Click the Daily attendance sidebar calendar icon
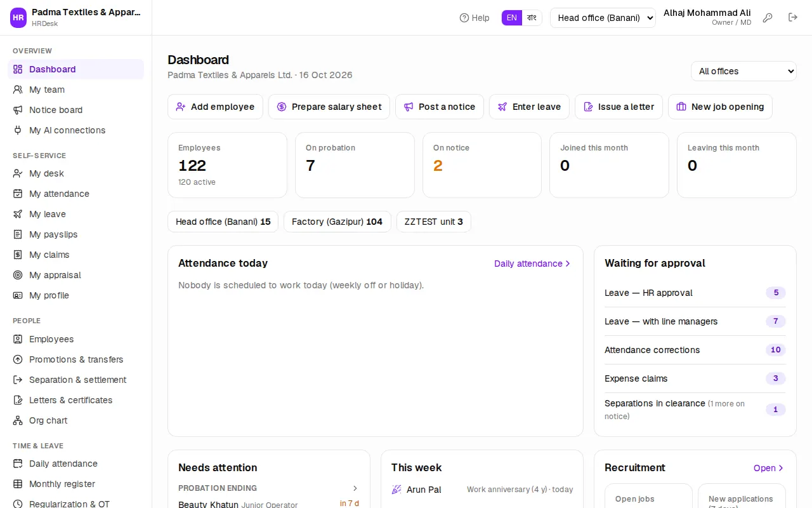The height and width of the screenshot is (508, 812). click(18, 464)
